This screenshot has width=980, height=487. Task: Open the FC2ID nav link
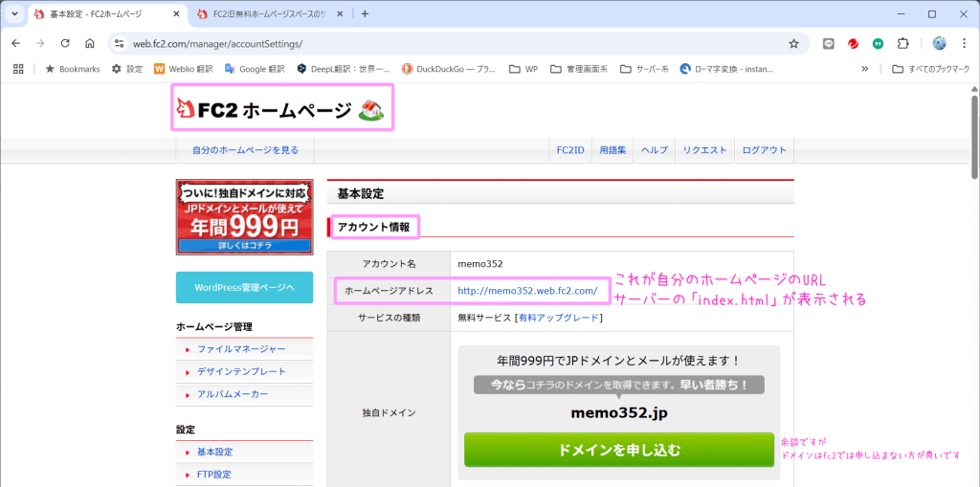pyautogui.click(x=570, y=150)
